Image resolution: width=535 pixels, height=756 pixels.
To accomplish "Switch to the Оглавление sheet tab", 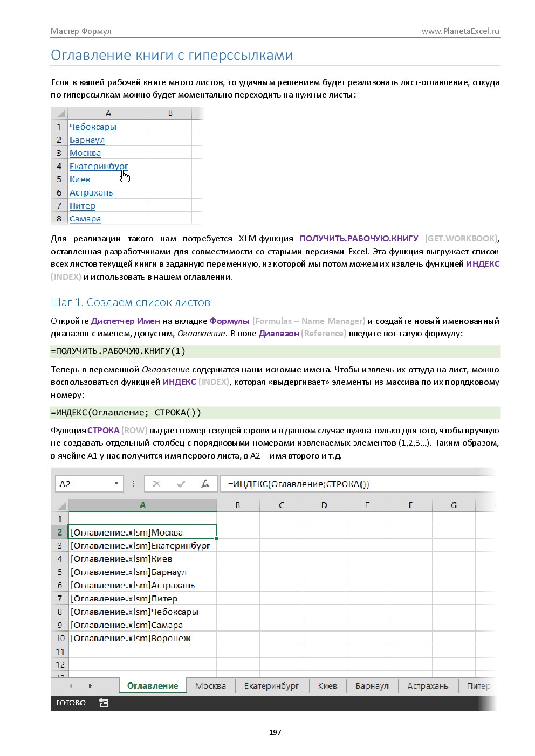I will point(153,686).
